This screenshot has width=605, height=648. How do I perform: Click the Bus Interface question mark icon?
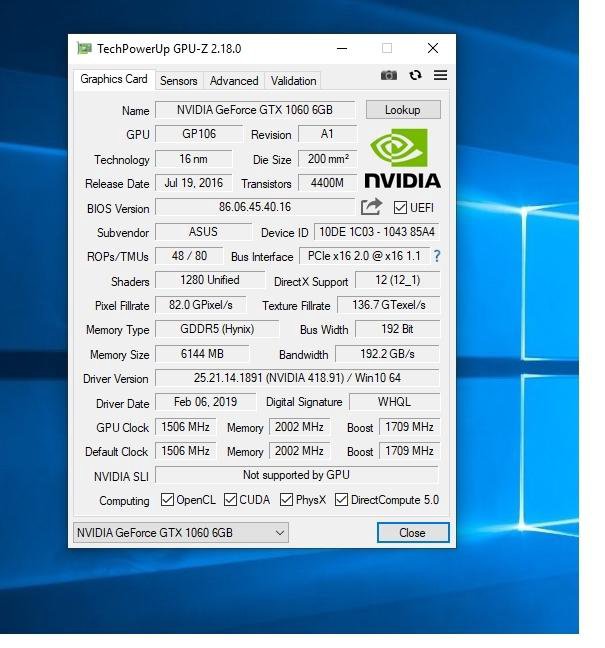[436, 256]
